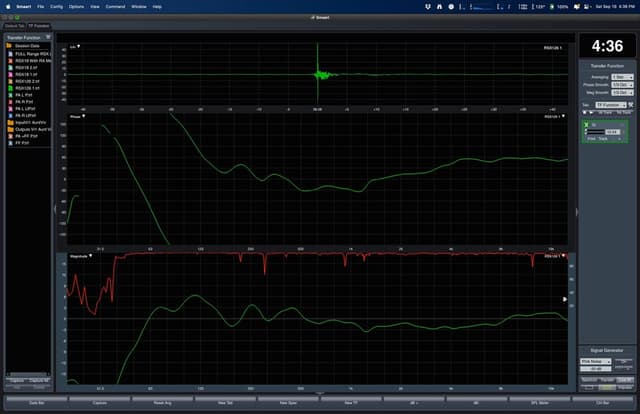The image size is (640, 414).
Task: Click the green RSX126 1 trace icon
Action: click(x=11, y=88)
